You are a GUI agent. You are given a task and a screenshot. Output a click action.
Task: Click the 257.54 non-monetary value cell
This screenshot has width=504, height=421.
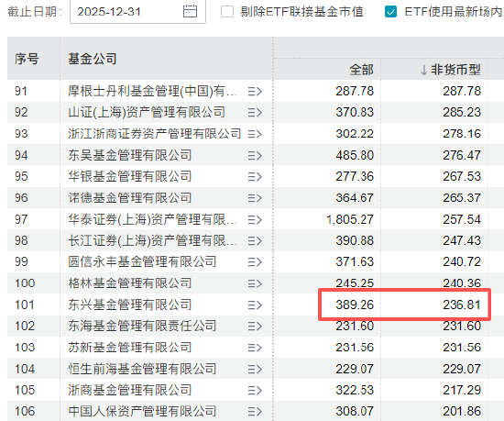click(x=462, y=219)
